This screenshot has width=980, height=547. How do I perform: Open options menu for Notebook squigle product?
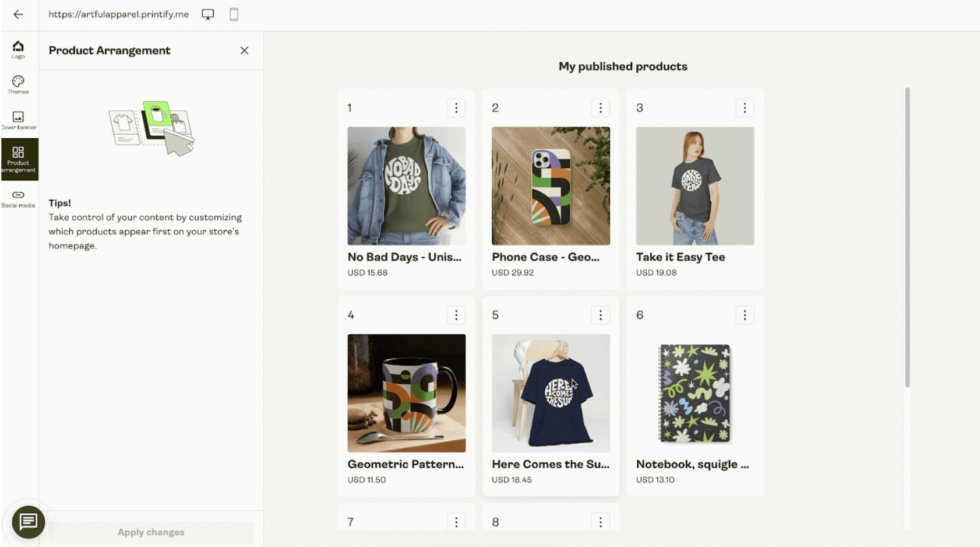[x=745, y=315]
